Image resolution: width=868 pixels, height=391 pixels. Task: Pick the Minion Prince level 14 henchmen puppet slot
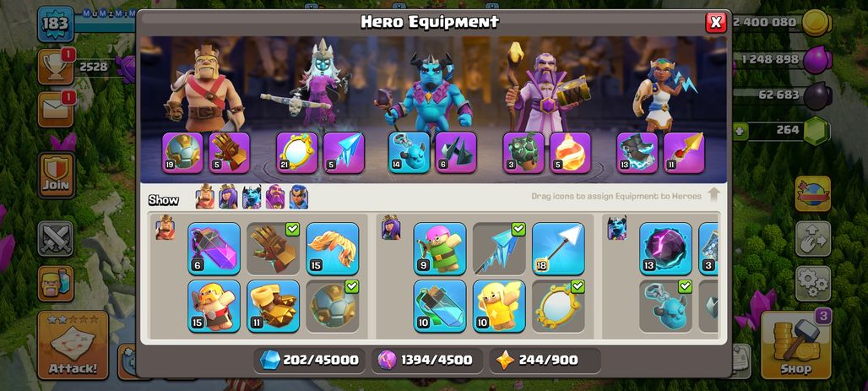pos(409,153)
